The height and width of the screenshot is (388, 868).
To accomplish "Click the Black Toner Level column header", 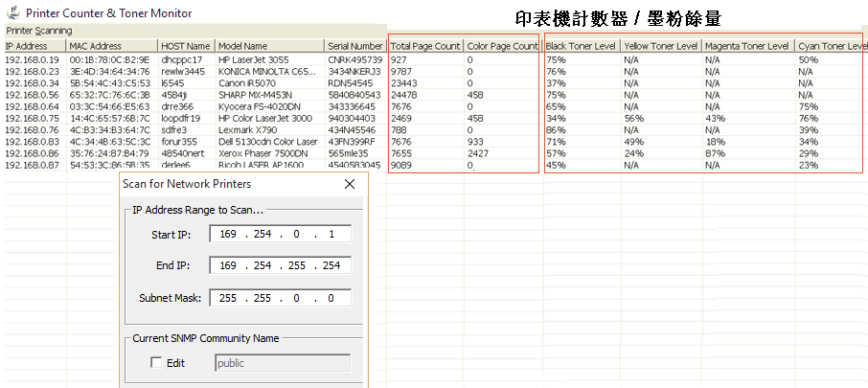I will pos(582,47).
